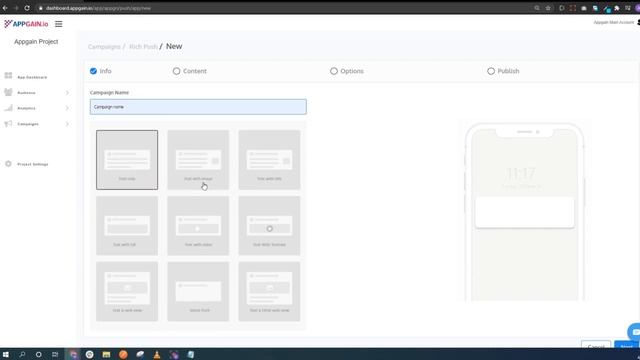
Task: Open File Explorer from the taskbar
Action: [106, 354]
